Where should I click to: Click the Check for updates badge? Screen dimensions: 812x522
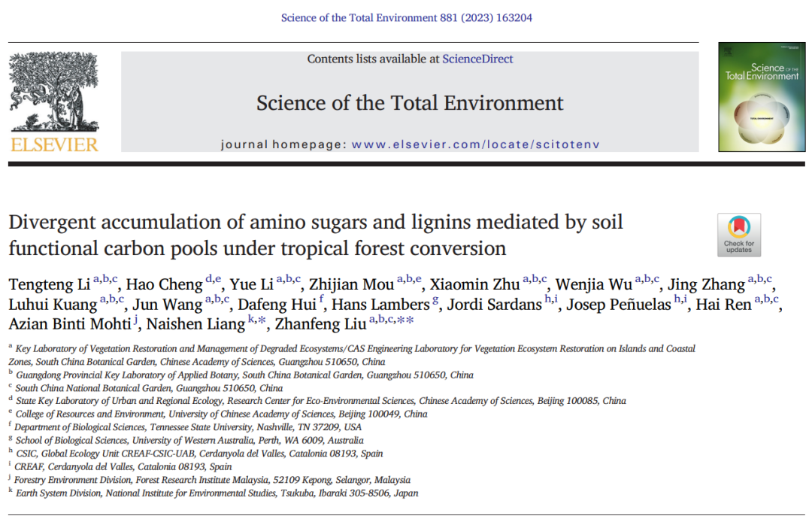coord(739,235)
